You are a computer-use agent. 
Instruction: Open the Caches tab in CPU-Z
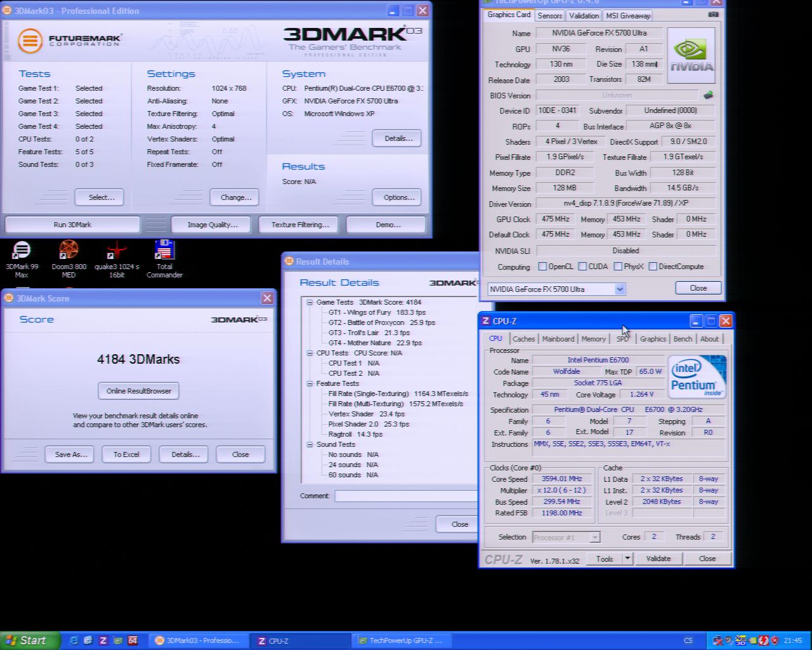click(x=523, y=339)
